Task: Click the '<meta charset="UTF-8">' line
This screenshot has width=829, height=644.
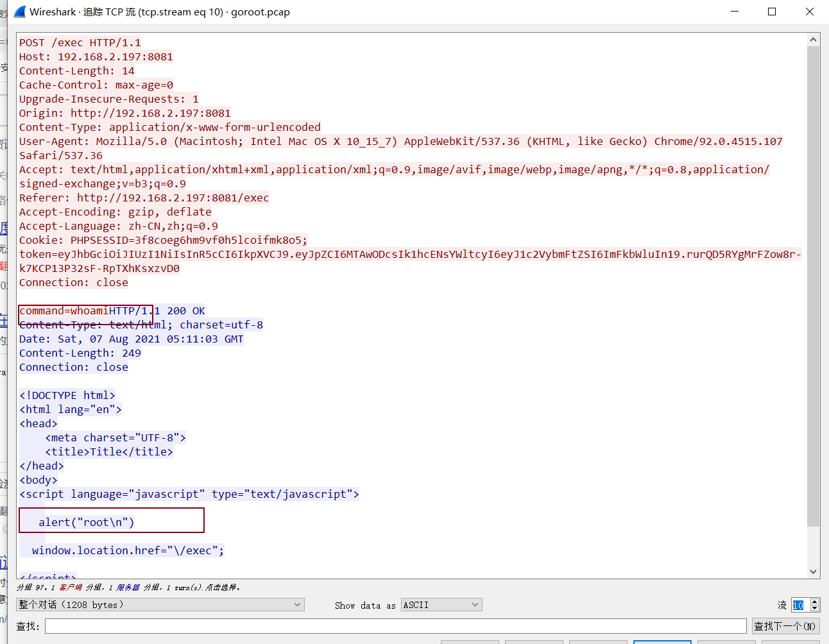Action: click(x=115, y=438)
